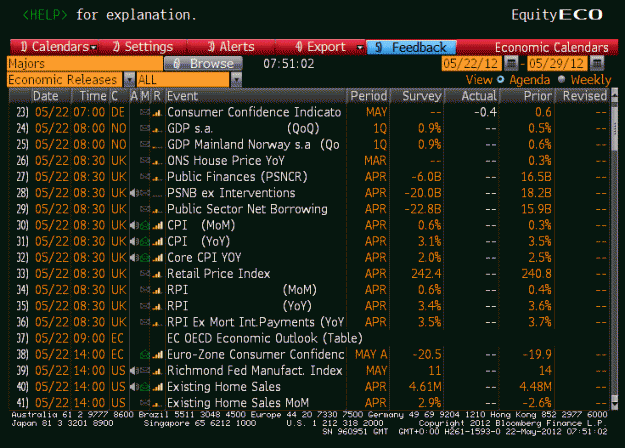Click envelope icon on Retail Price Index row

point(145,274)
